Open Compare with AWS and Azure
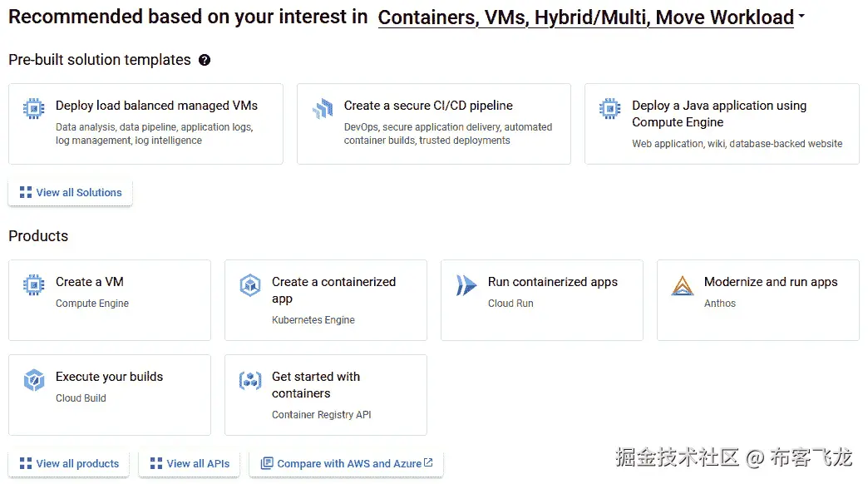868x484 pixels. pos(345,464)
